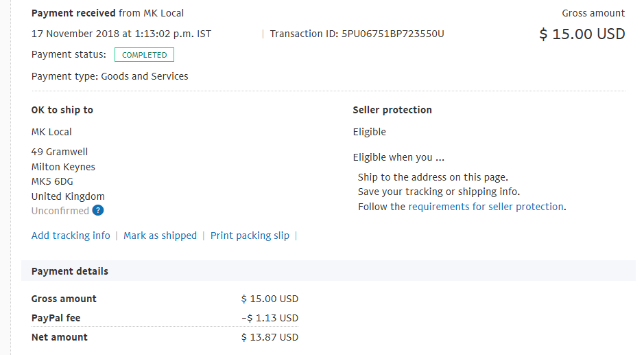Click the Net amount value $ 13.87 USD
644x355 pixels.
[x=270, y=337]
